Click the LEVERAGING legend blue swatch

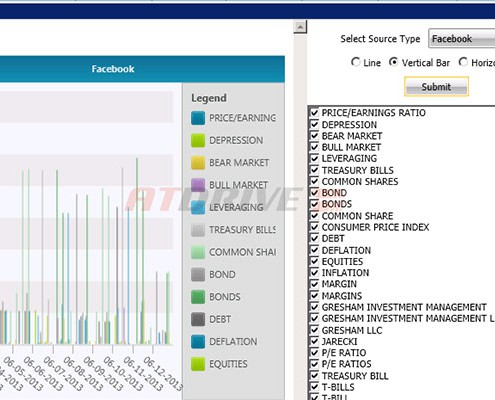[198, 207]
